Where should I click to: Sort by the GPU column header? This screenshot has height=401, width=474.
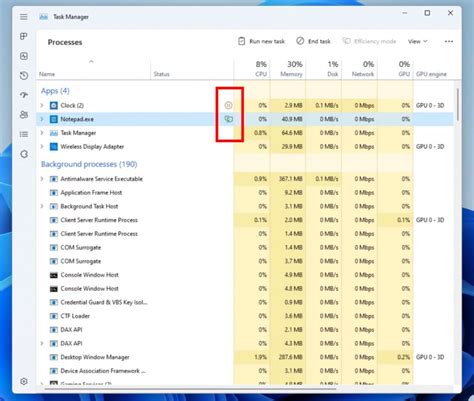coord(395,69)
